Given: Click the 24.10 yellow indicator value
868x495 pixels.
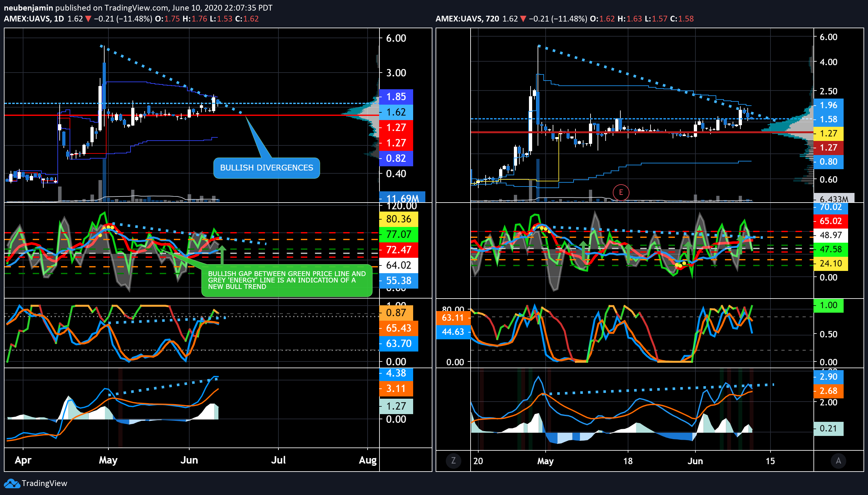Looking at the screenshot, I should [x=830, y=264].
